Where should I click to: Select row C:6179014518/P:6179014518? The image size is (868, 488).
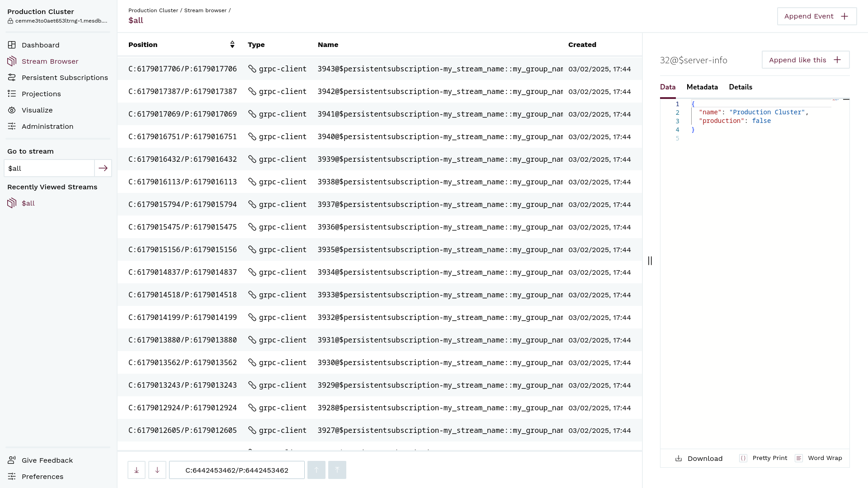pos(380,295)
